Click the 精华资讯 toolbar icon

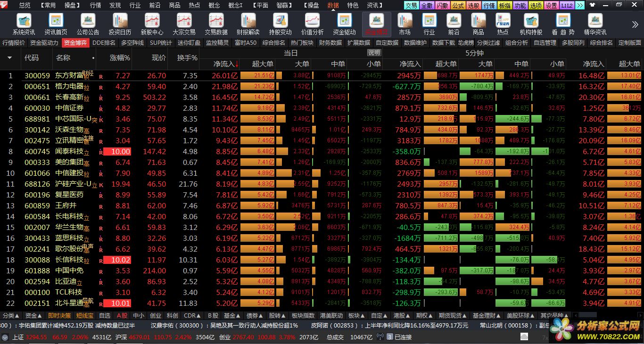pyautogui.click(x=595, y=24)
